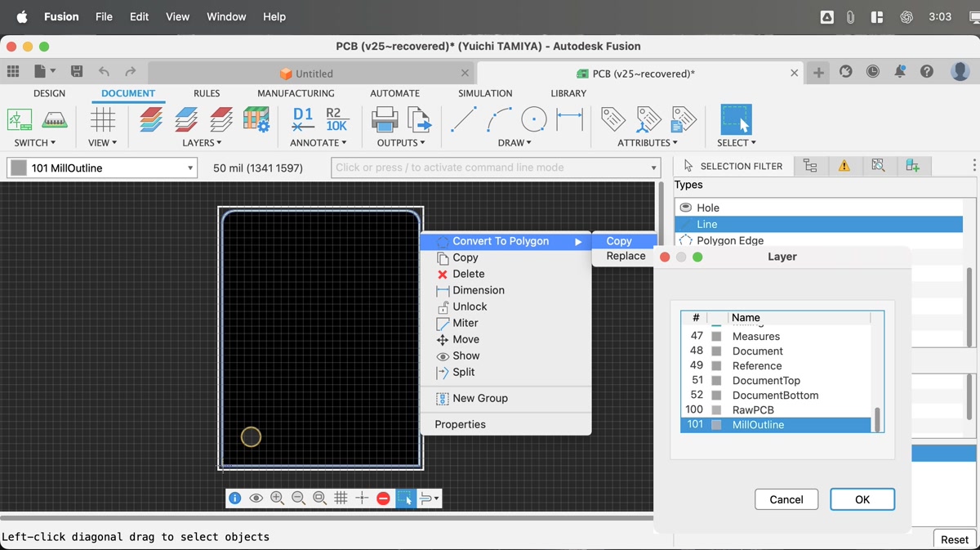
Task: Open the Window menu in menu bar
Action: coord(226,16)
